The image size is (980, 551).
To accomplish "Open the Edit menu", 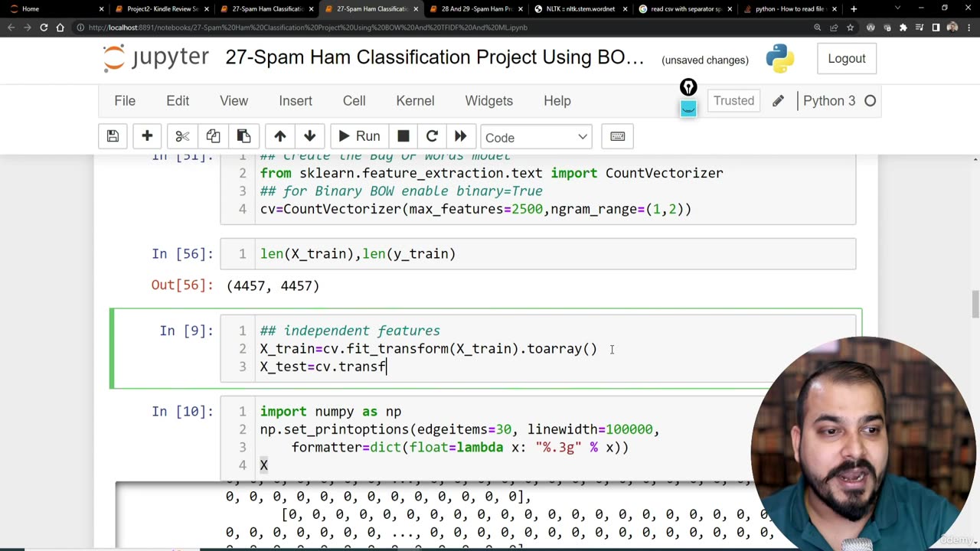I will point(178,100).
